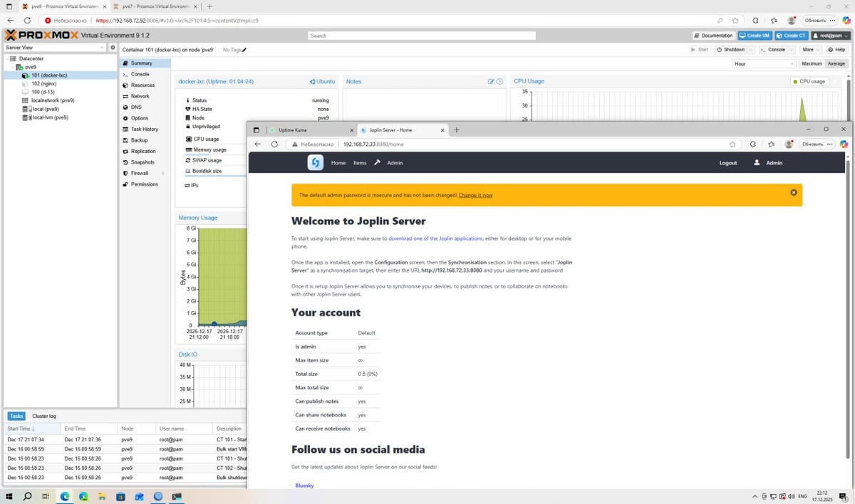Click the Change it now link

pyautogui.click(x=475, y=195)
